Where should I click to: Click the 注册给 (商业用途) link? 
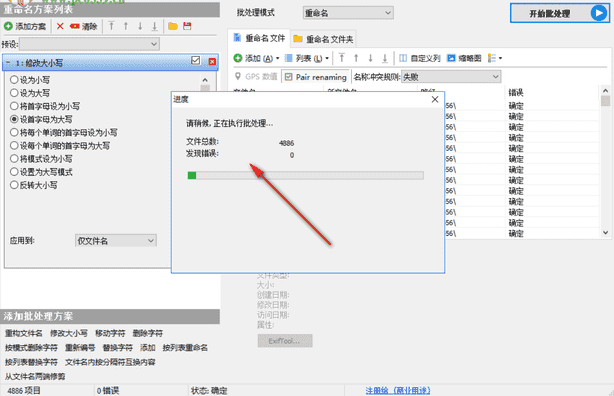pyautogui.click(x=398, y=390)
